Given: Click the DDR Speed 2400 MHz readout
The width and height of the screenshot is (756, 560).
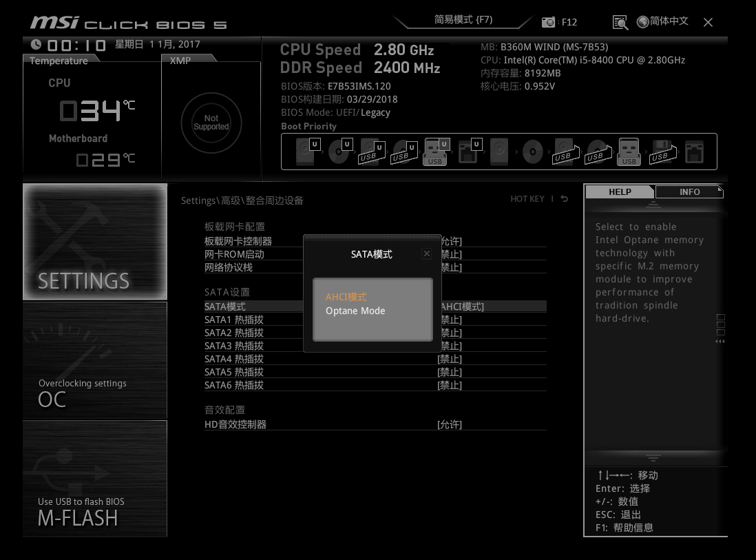Looking at the screenshot, I should 360,68.
